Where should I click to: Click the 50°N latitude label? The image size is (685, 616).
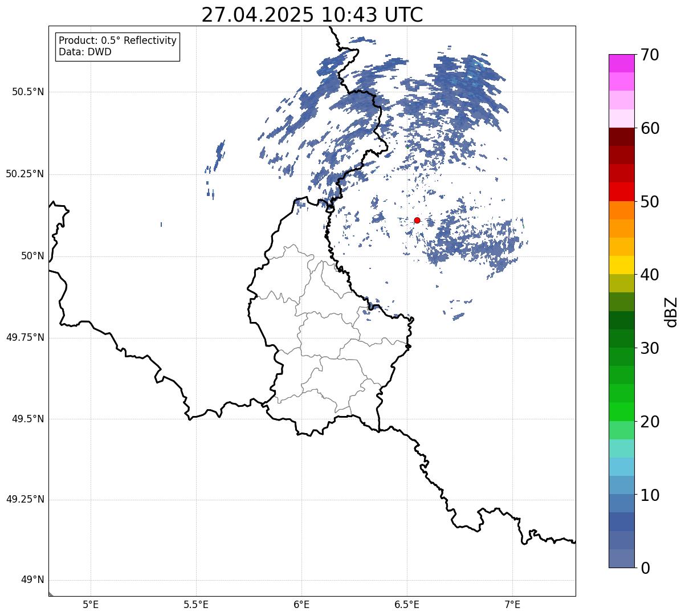(33, 256)
